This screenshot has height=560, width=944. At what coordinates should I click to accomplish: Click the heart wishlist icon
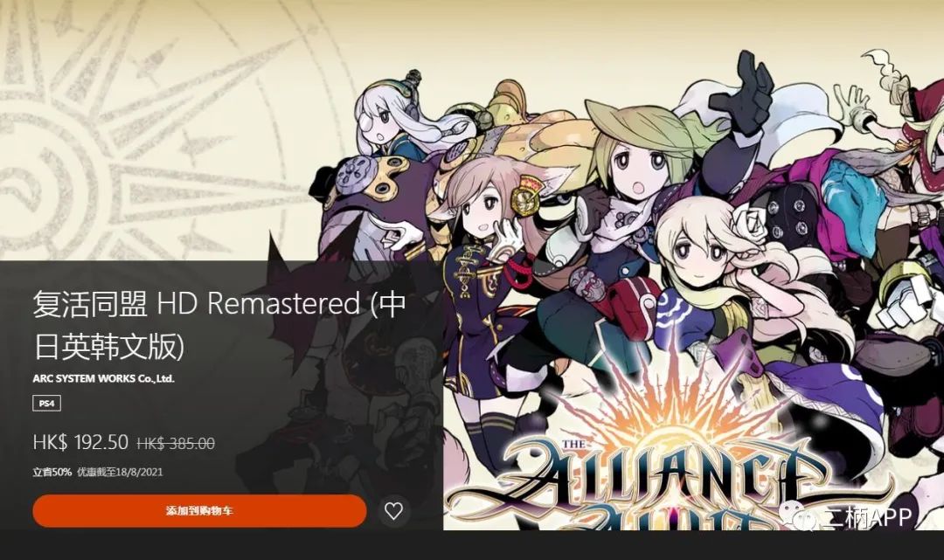[393, 511]
